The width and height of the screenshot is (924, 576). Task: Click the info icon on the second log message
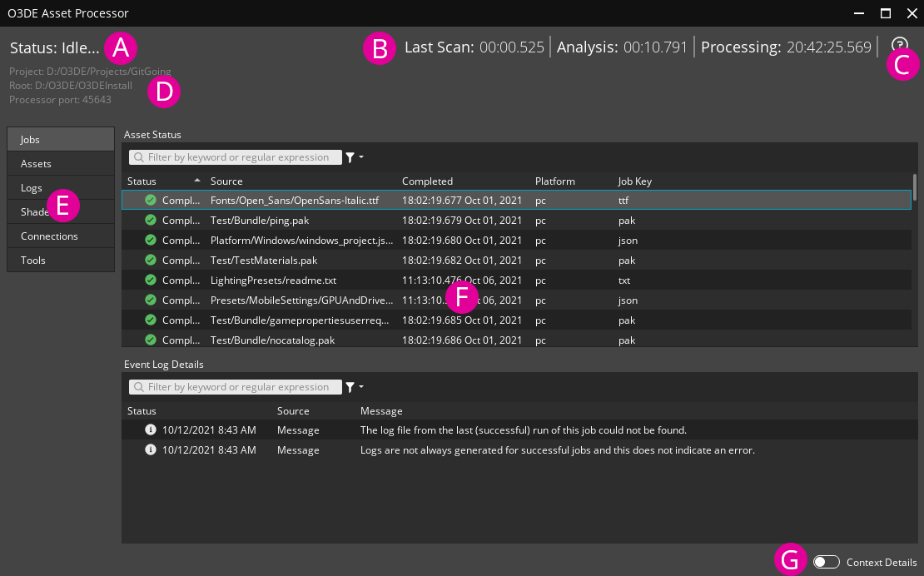click(x=151, y=449)
